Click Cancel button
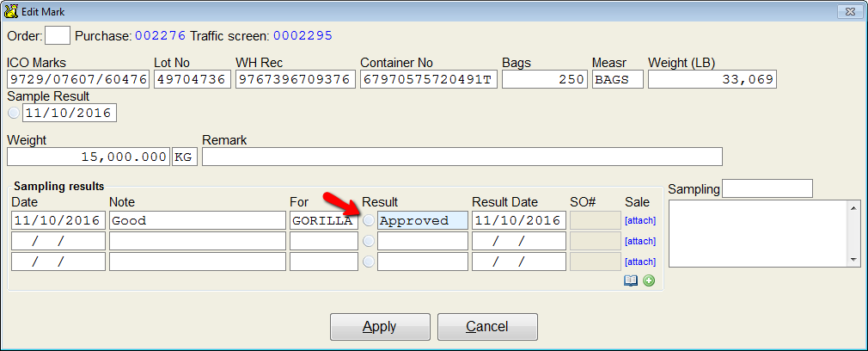 coord(487,327)
